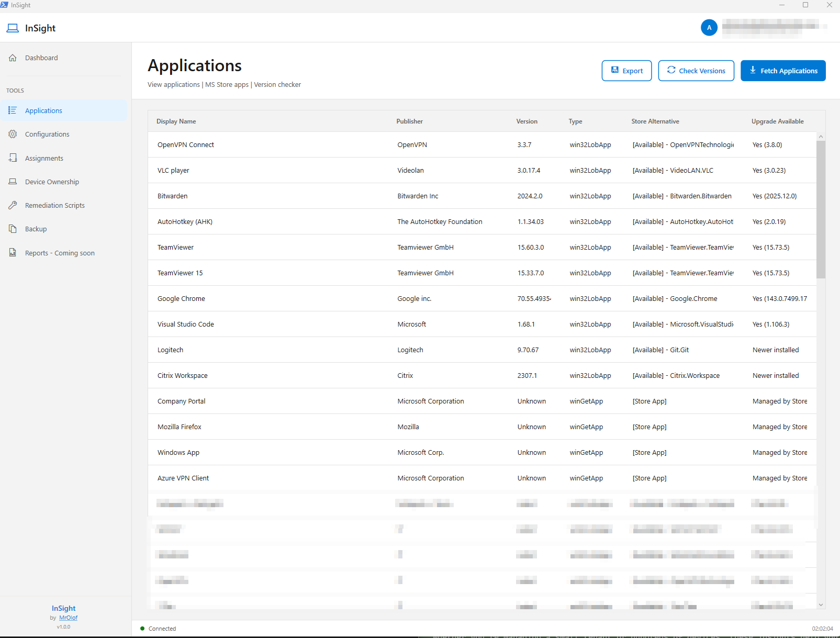The width and height of the screenshot is (840, 638).
Task: Sort by Display Name column header
Action: (x=176, y=121)
